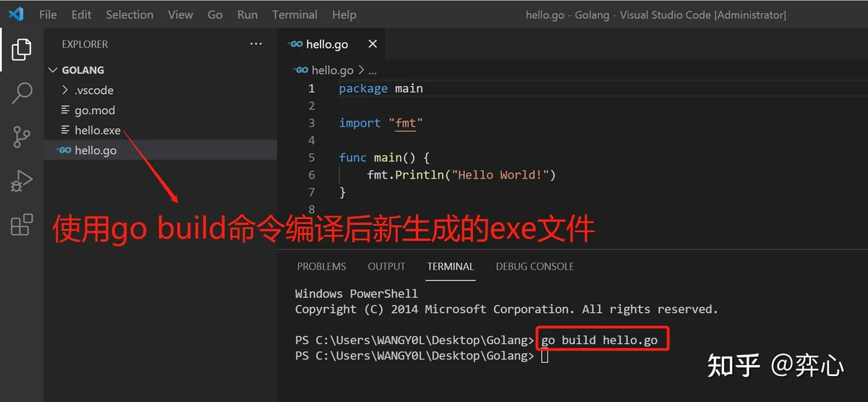The width and height of the screenshot is (868, 402).
Task: Select the TERMINAL panel tab
Action: pos(450,266)
